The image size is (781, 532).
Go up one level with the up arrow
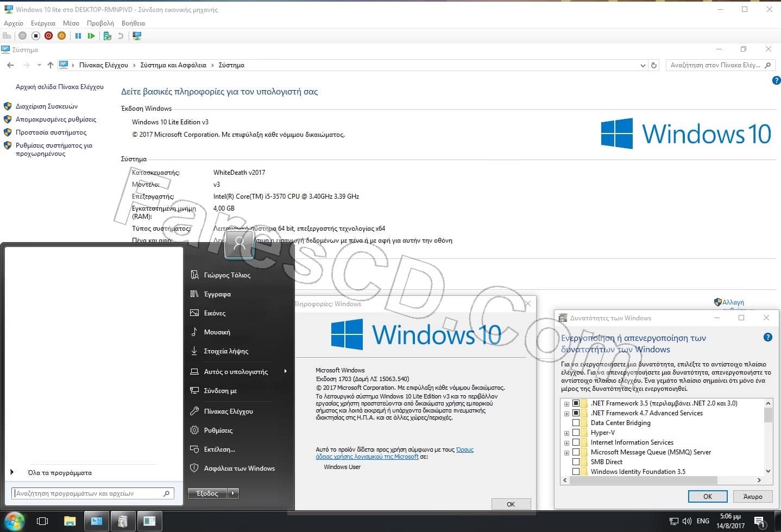[50, 65]
